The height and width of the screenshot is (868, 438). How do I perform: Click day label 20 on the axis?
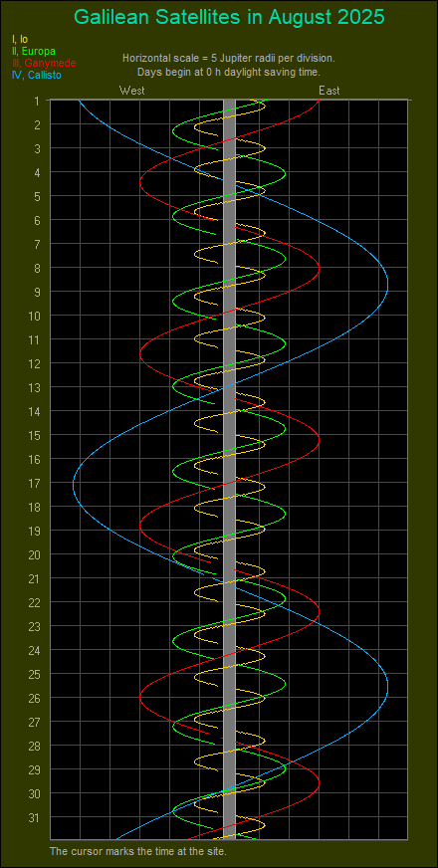[34, 554]
